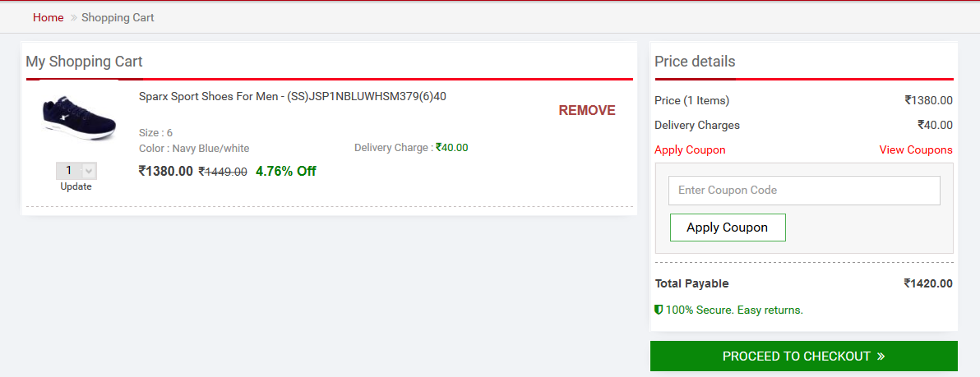Focus the Enter Coupon Code field
Screen dimensions: 980x377
pos(803,191)
